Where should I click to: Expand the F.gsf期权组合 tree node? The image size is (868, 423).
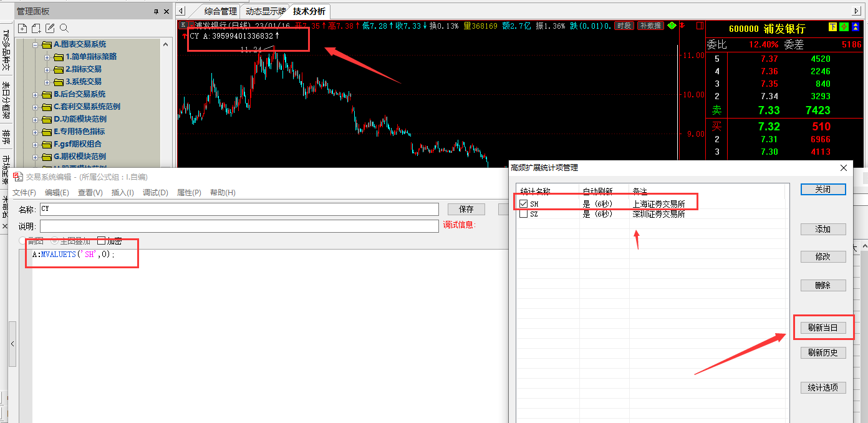36,144
